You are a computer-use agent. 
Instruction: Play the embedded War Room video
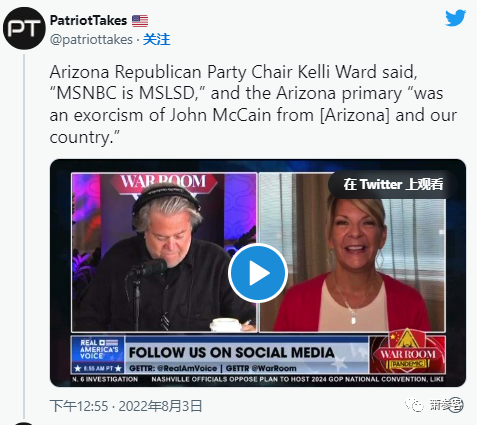(x=258, y=273)
